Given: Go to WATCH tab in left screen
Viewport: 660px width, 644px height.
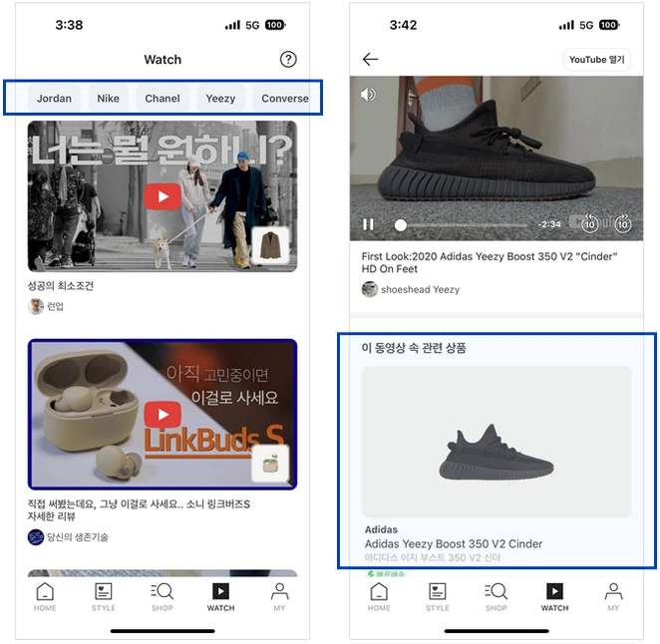Looking at the screenshot, I should pos(220,597).
